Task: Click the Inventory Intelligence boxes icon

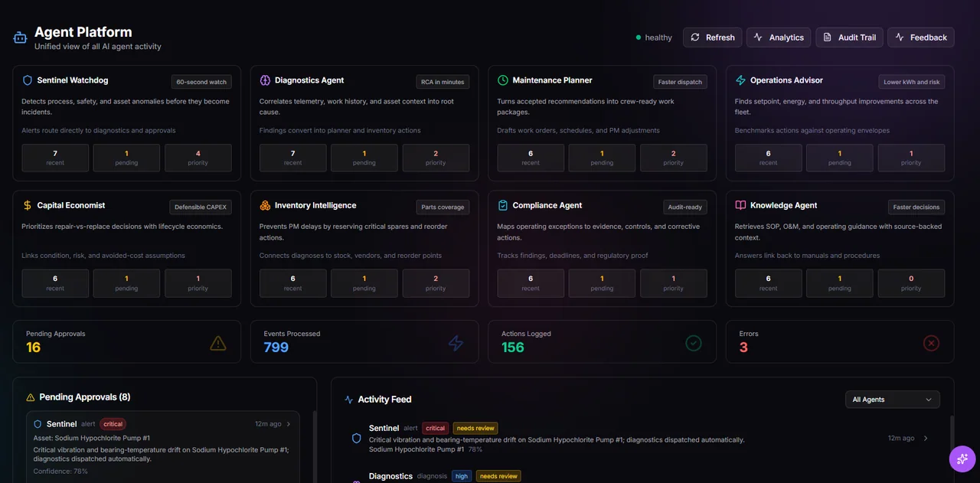Action: (x=265, y=206)
